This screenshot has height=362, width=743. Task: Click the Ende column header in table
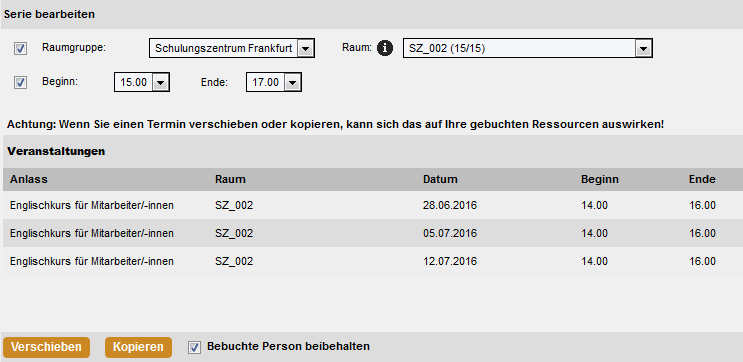[702, 180]
